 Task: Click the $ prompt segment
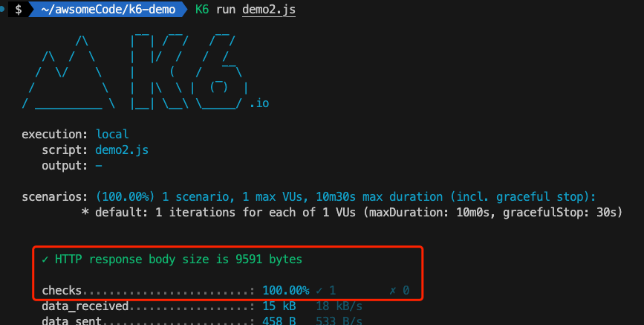[19, 9]
